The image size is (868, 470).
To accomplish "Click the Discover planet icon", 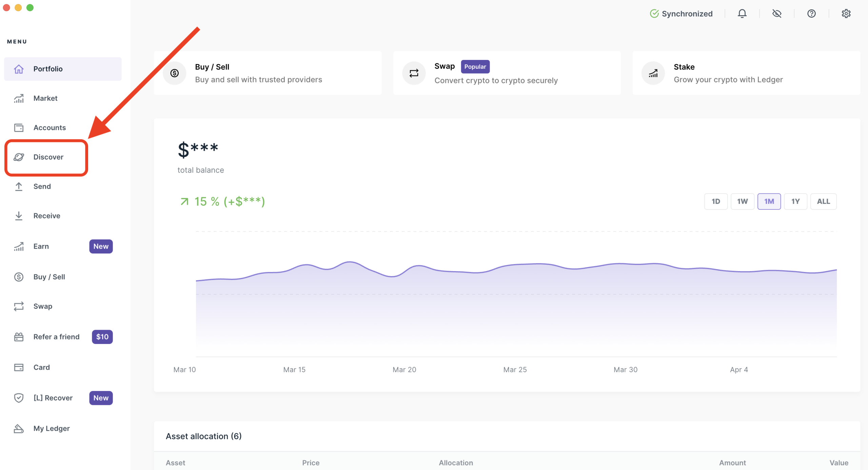I will (x=19, y=157).
